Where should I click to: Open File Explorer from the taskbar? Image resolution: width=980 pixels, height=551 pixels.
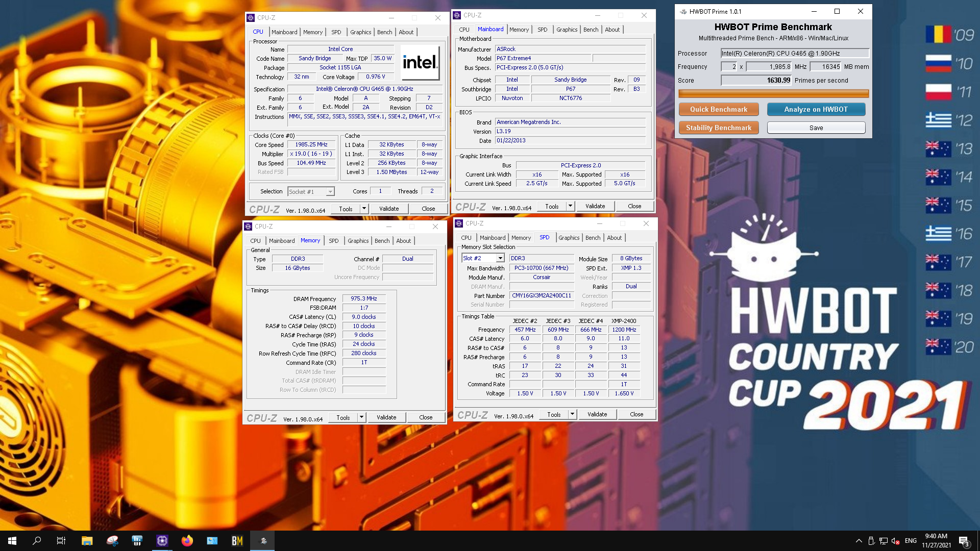(x=87, y=541)
